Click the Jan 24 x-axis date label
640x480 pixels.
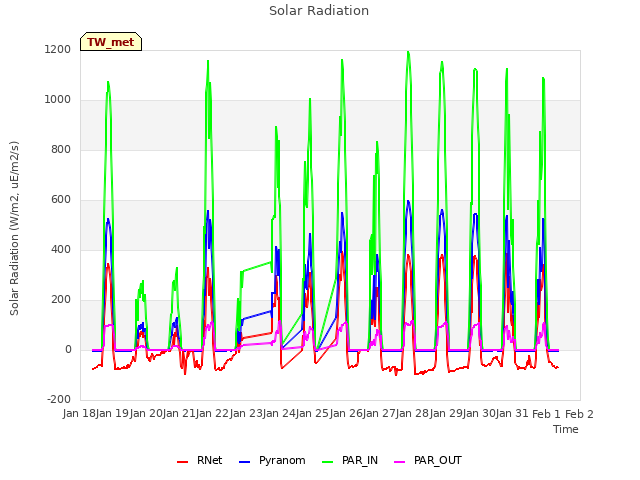(x=279, y=414)
